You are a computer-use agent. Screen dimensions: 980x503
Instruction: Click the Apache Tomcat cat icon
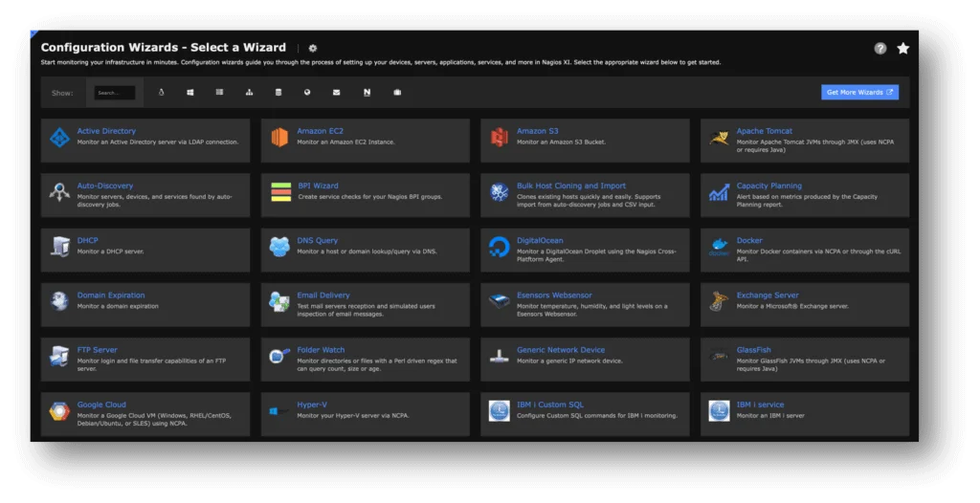click(719, 138)
